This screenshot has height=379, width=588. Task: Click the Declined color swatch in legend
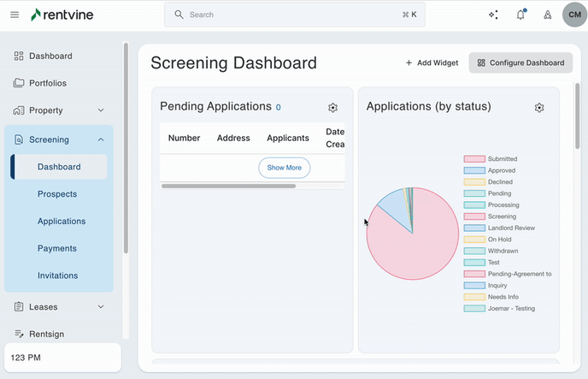point(474,182)
